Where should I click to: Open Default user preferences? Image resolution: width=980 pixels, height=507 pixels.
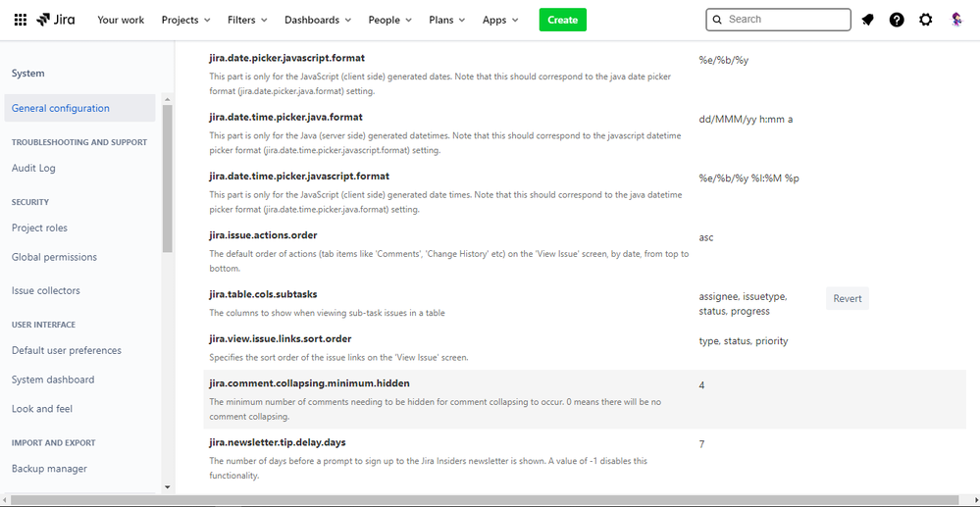67,351
